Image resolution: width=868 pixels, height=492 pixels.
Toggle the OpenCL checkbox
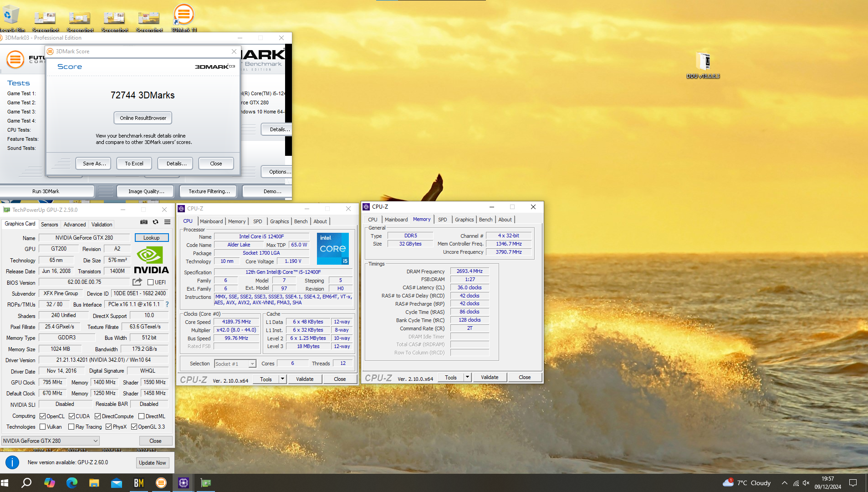(x=42, y=416)
